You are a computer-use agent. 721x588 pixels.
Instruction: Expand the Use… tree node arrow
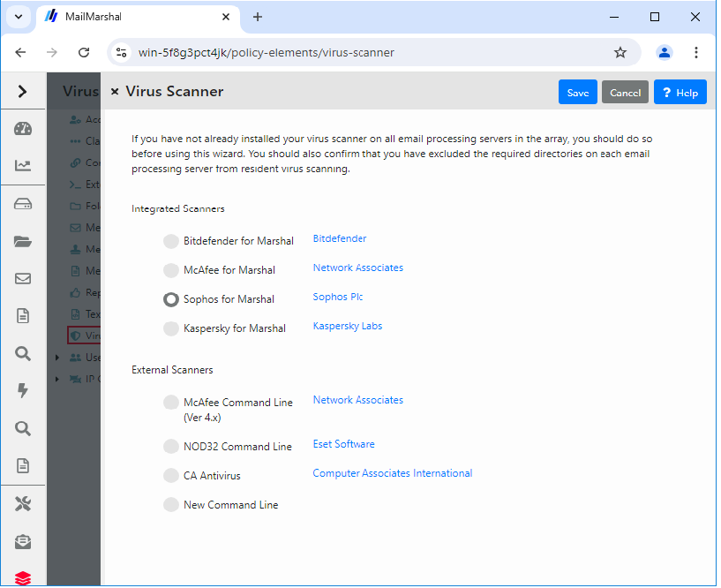coord(57,358)
